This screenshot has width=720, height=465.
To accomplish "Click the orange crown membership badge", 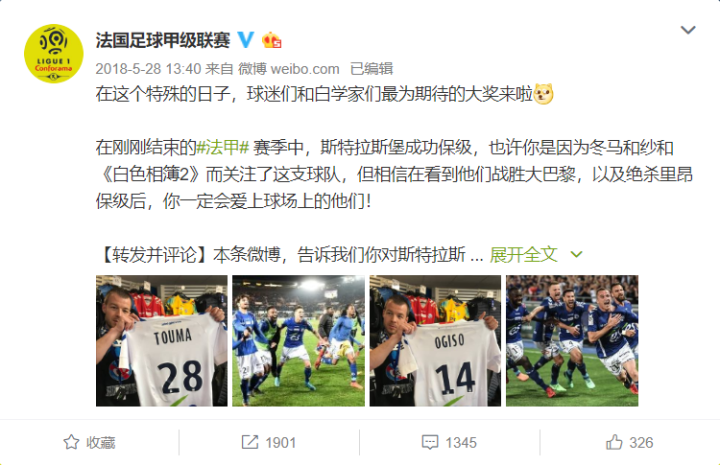I will [x=271, y=40].
